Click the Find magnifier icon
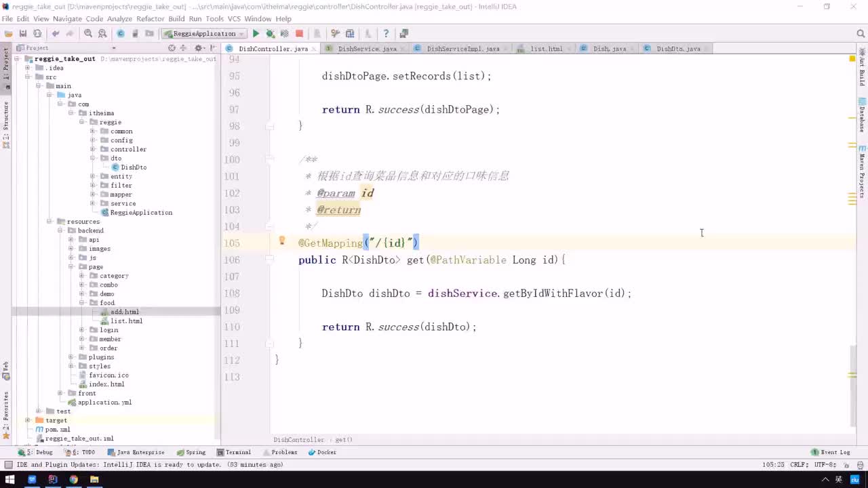Image resolution: width=868 pixels, height=488 pixels. click(x=88, y=33)
